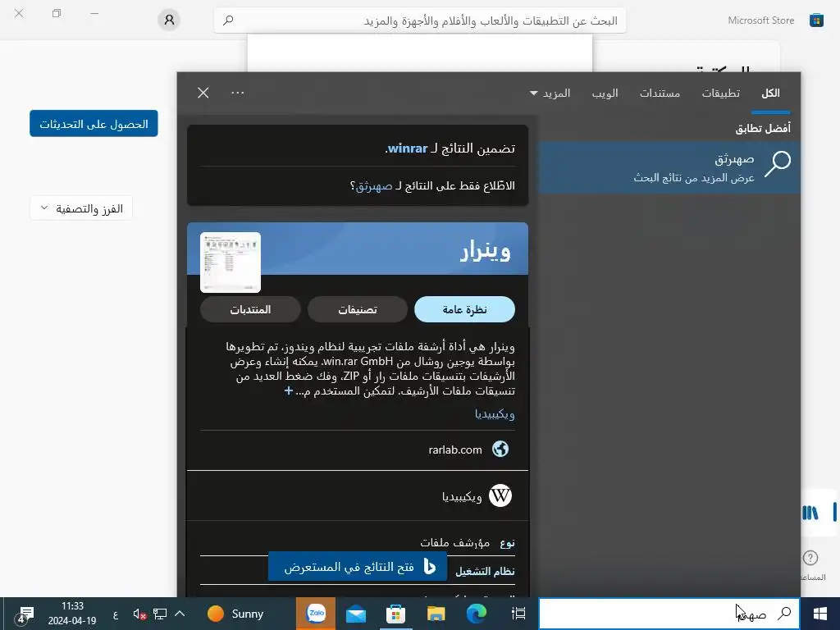Select the صهرثق best match result
Viewport: 840px width, 630px height.
pos(669,167)
